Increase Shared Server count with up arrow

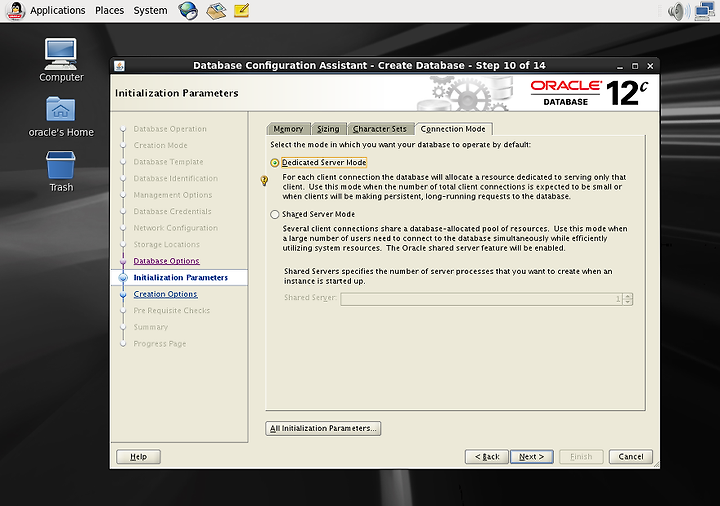[628, 296]
